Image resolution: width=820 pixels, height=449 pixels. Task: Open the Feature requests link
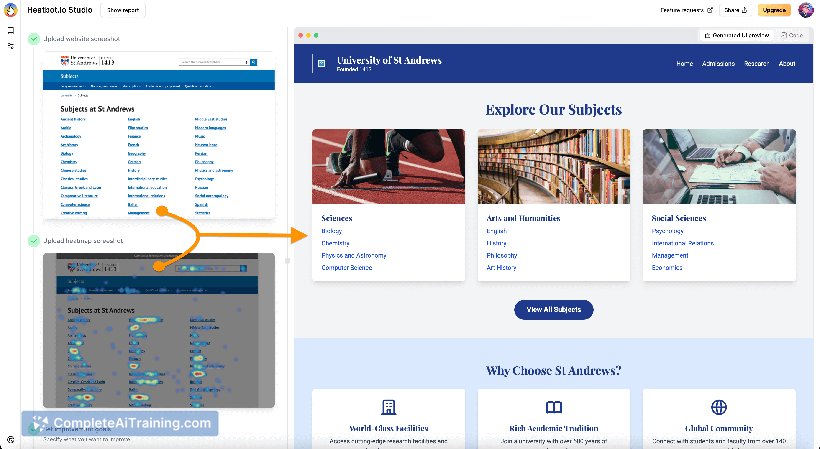[x=686, y=10]
